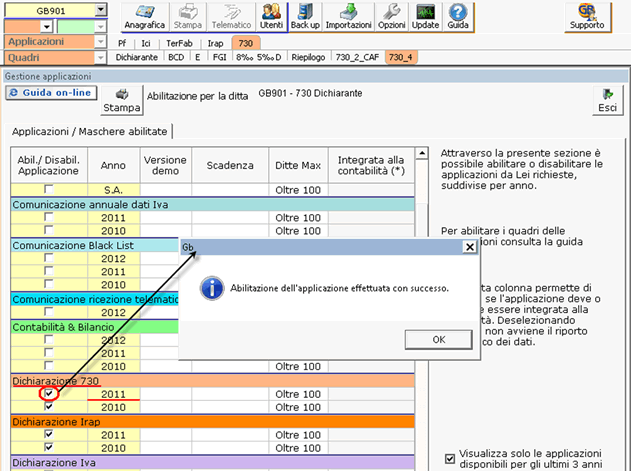The height and width of the screenshot is (471, 631).
Task: Toggle Dichiarazione 730 2011 checkbox
Action: [x=49, y=393]
